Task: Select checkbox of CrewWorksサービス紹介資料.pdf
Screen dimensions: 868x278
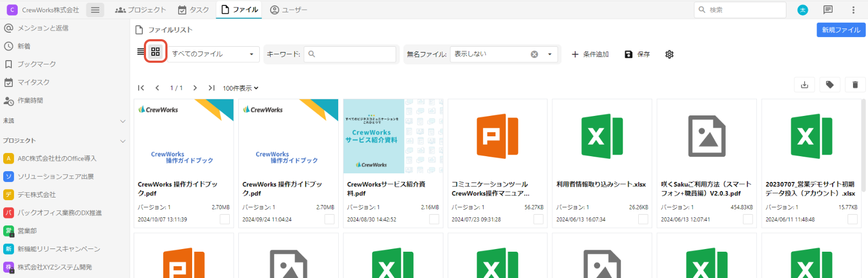Action: [x=434, y=219]
